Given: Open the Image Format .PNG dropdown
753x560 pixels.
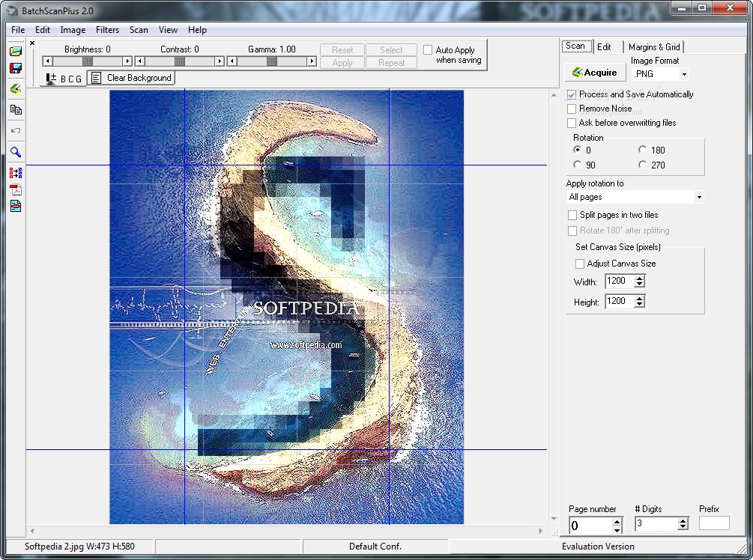Looking at the screenshot, I should 684,74.
